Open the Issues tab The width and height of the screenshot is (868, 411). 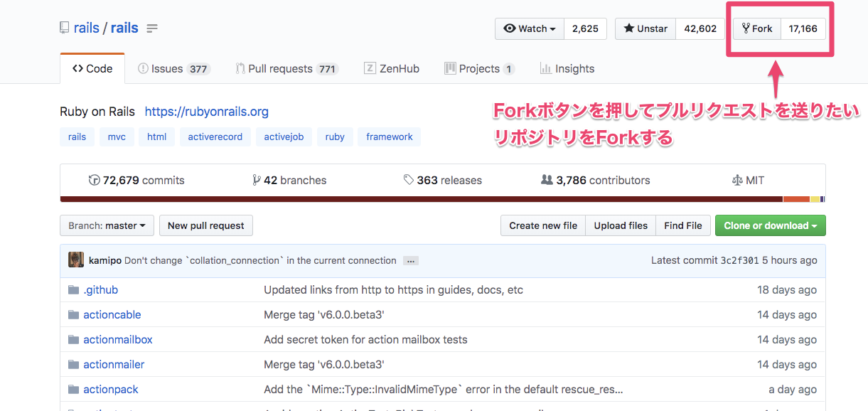[173, 69]
